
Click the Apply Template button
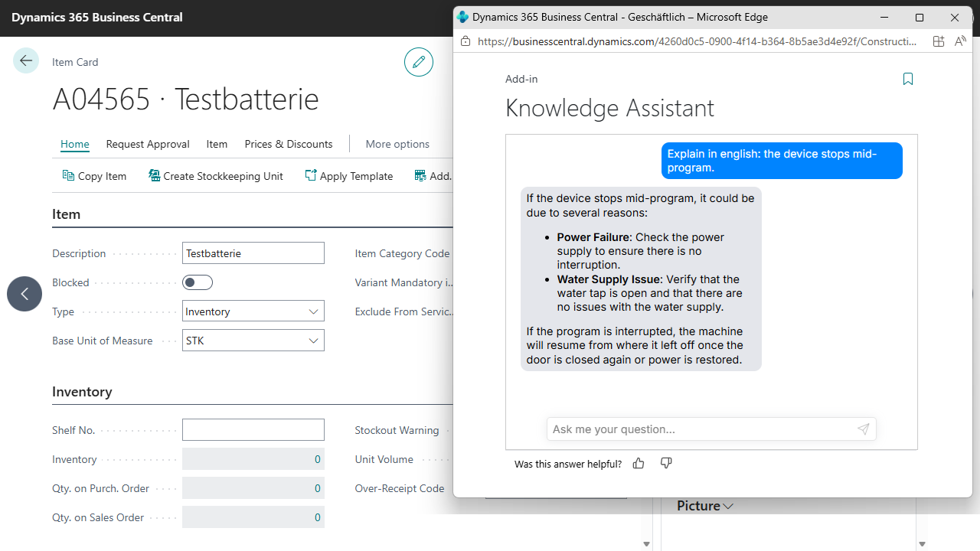pyautogui.click(x=348, y=175)
